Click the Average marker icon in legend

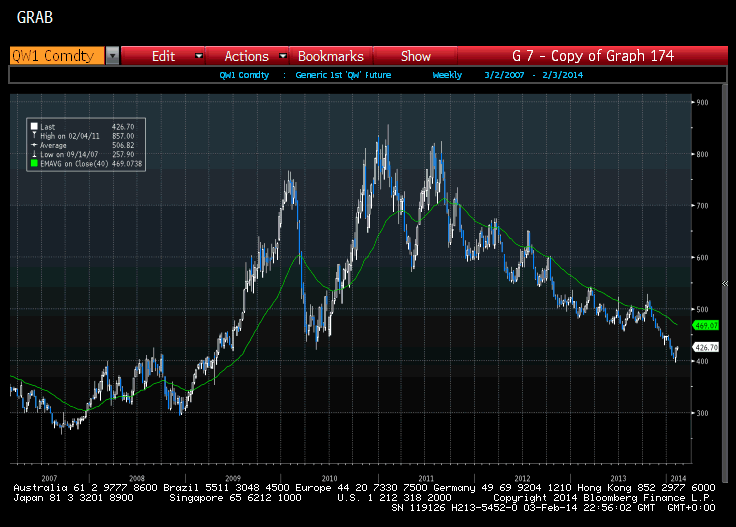coord(34,144)
